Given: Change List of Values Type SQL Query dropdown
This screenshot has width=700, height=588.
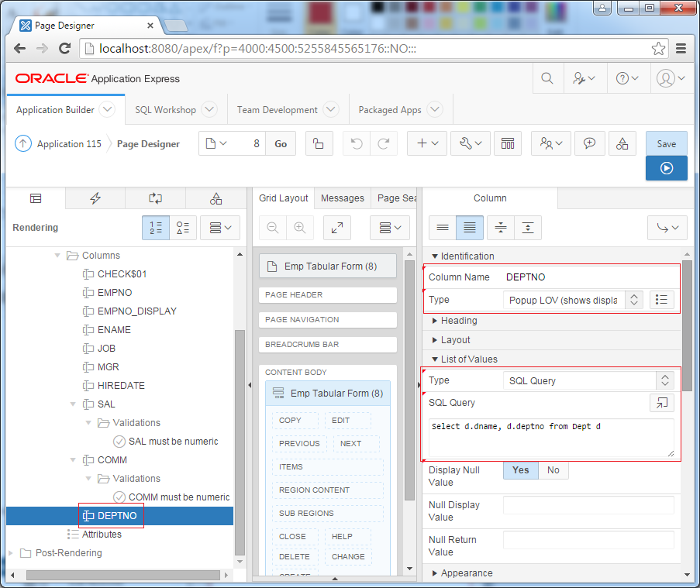Looking at the screenshot, I should 588,380.
